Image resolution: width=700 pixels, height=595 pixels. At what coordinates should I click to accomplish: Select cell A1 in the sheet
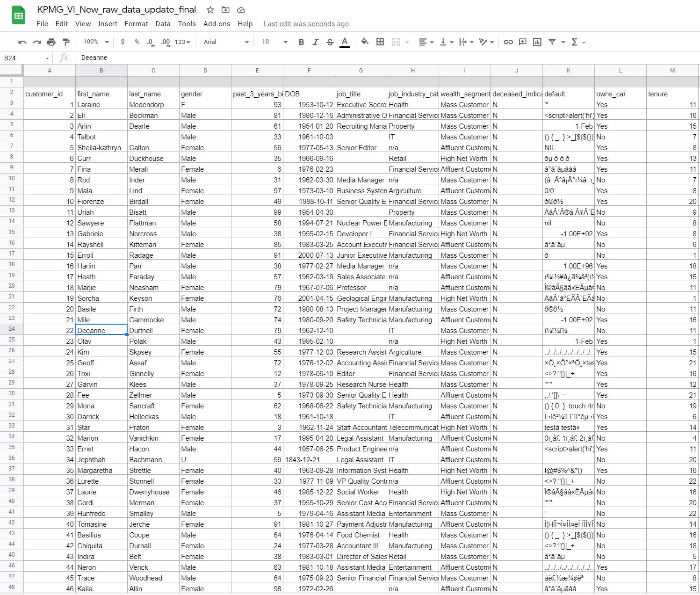click(50, 81)
